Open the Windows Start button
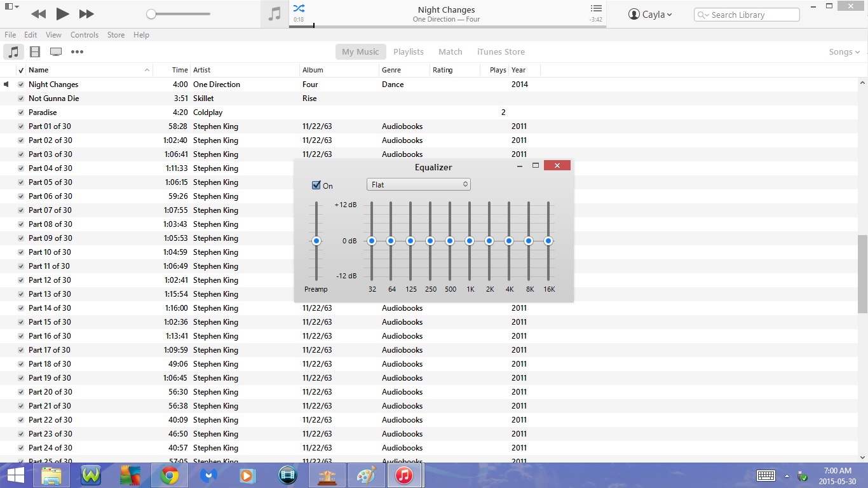The height and width of the screenshot is (488, 868). coord(16,475)
